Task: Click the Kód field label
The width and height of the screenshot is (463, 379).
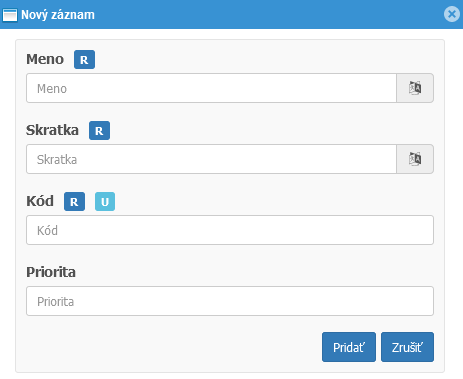Action: click(x=40, y=201)
